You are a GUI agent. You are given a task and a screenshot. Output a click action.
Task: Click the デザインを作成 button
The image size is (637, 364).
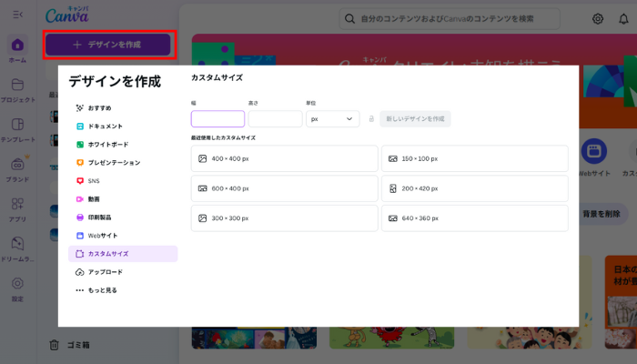tap(108, 45)
